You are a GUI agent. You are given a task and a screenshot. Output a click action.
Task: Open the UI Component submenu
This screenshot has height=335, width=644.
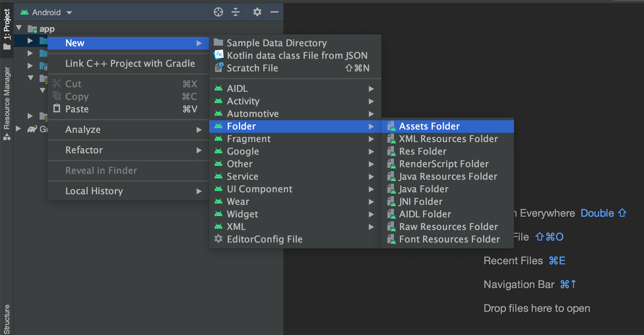tap(295, 189)
